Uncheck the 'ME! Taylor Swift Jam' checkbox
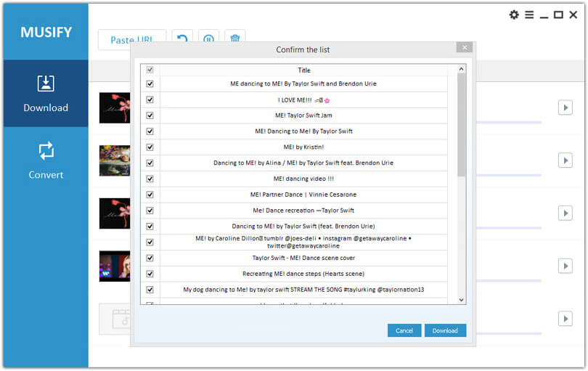This screenshot has width=588, height=371. (150, 115)
